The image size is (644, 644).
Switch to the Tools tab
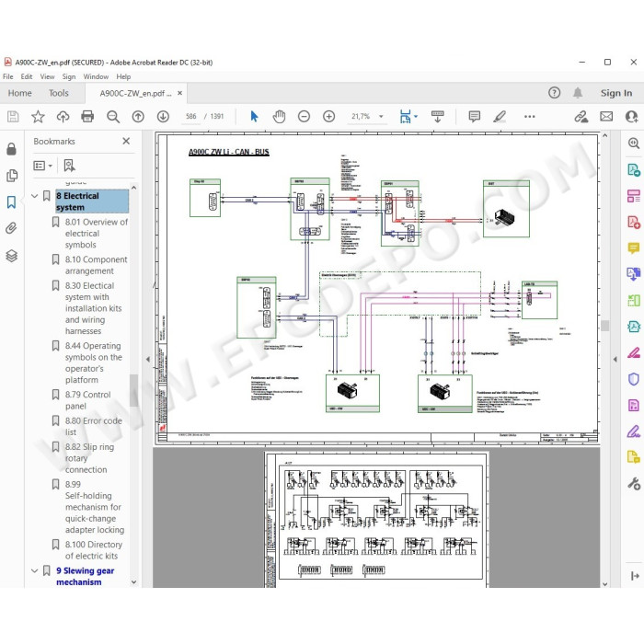(x=59, y=93)
